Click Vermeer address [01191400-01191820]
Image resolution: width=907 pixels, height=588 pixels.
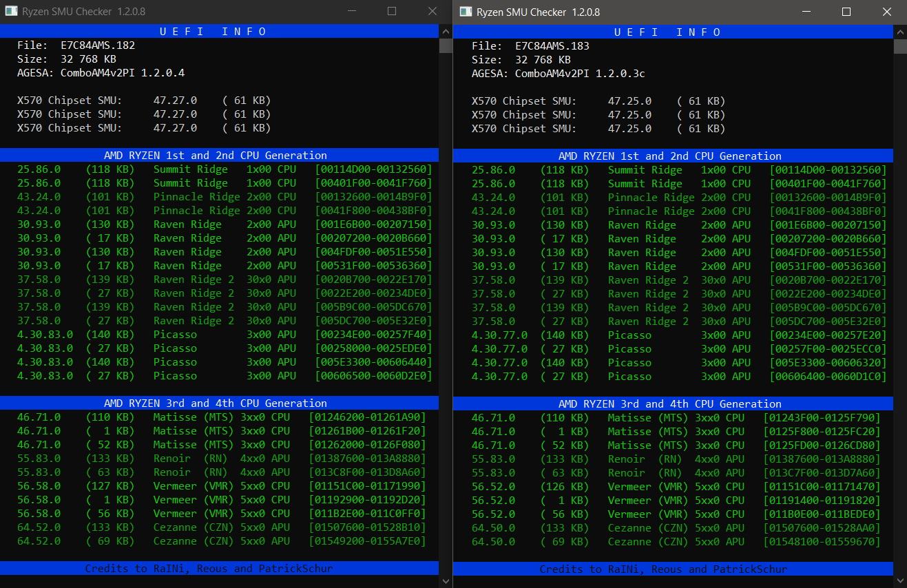point(822,501)
